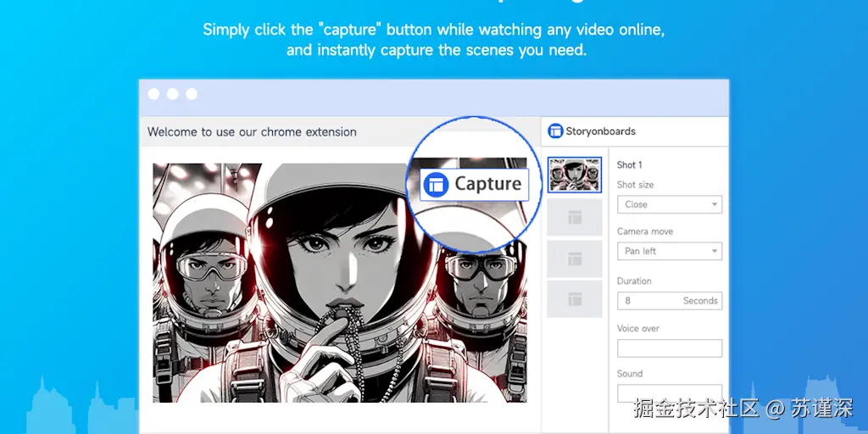Click the Sound input field
The image size is (868, 434).
point(670,393)
